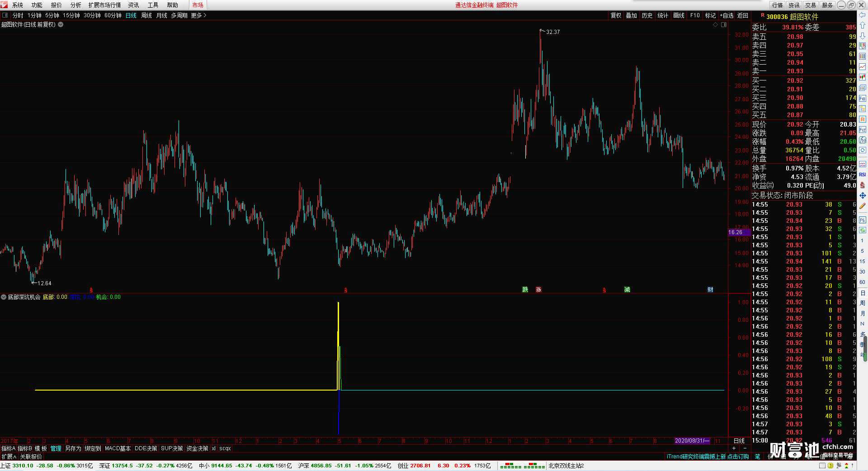Click iTrend研究终端 subscription link
This screenshot has height=471, width=868.
[708, 457]
